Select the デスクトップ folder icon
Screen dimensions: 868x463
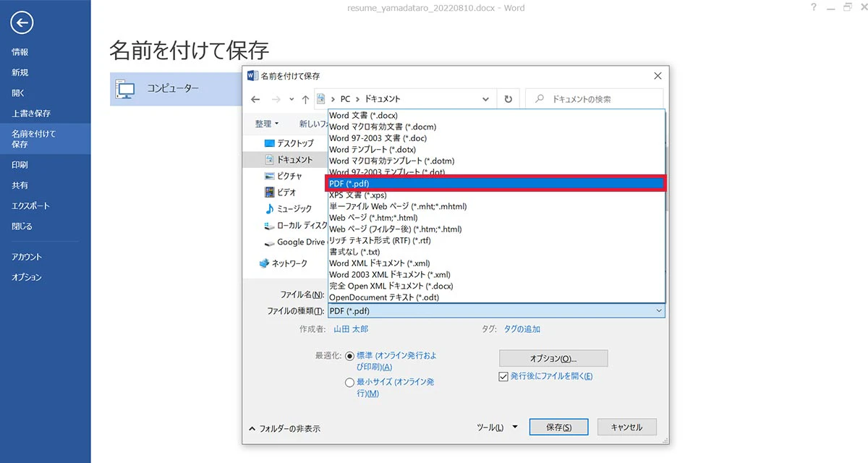(270, 143)
